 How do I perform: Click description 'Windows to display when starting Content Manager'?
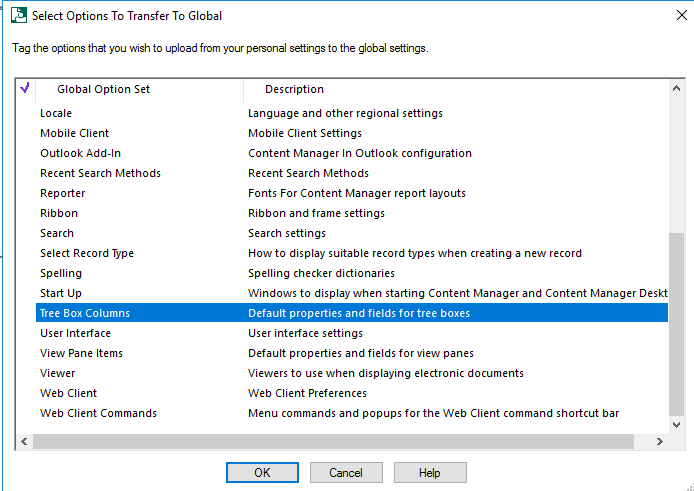[458, 293]
